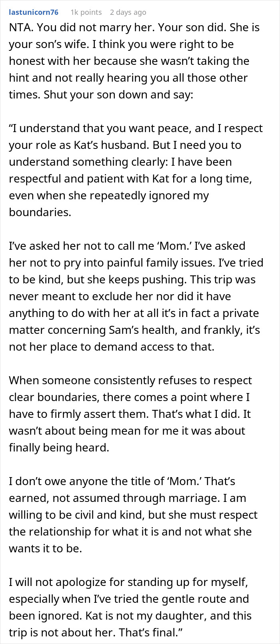
Task: Click the words 'finally being heard.'
Action: (59, 448)
